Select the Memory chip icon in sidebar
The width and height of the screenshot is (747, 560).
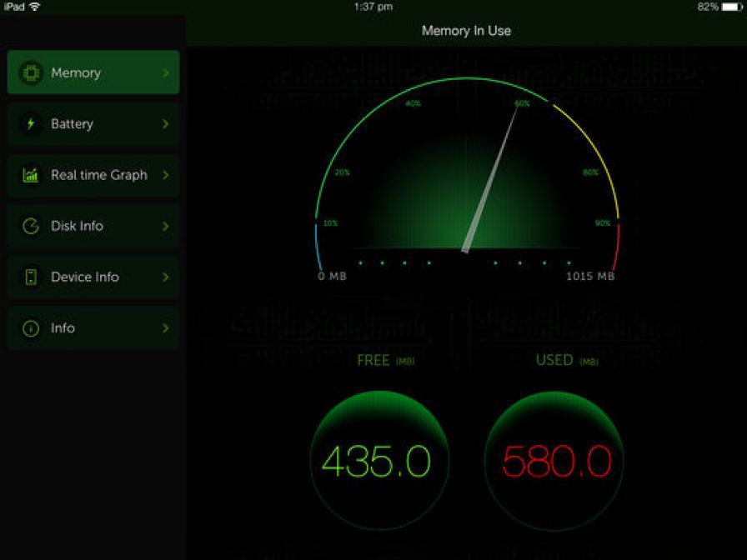tap(29, 72)
